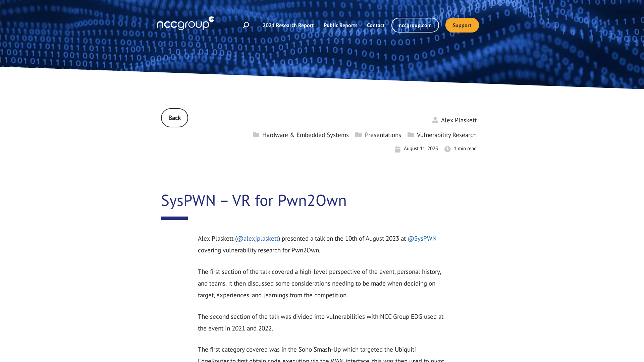Click the Back button

174,118
